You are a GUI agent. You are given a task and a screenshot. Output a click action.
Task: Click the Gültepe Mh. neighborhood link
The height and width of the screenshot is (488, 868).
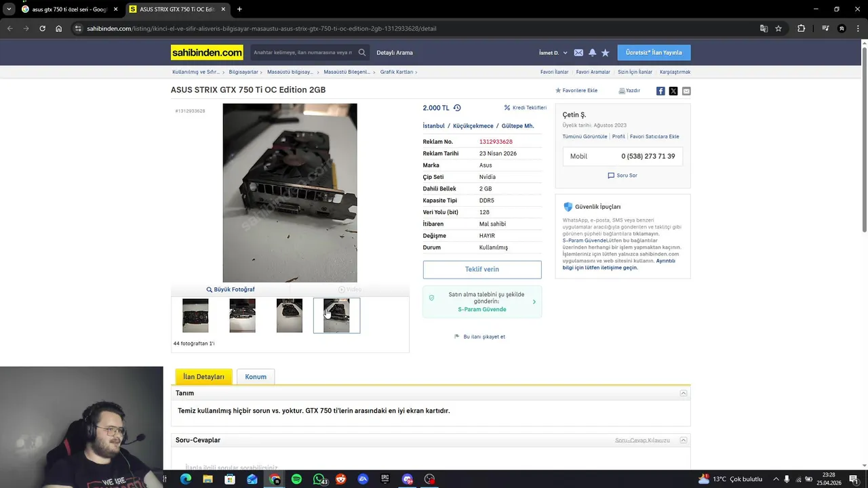point(518,126)
